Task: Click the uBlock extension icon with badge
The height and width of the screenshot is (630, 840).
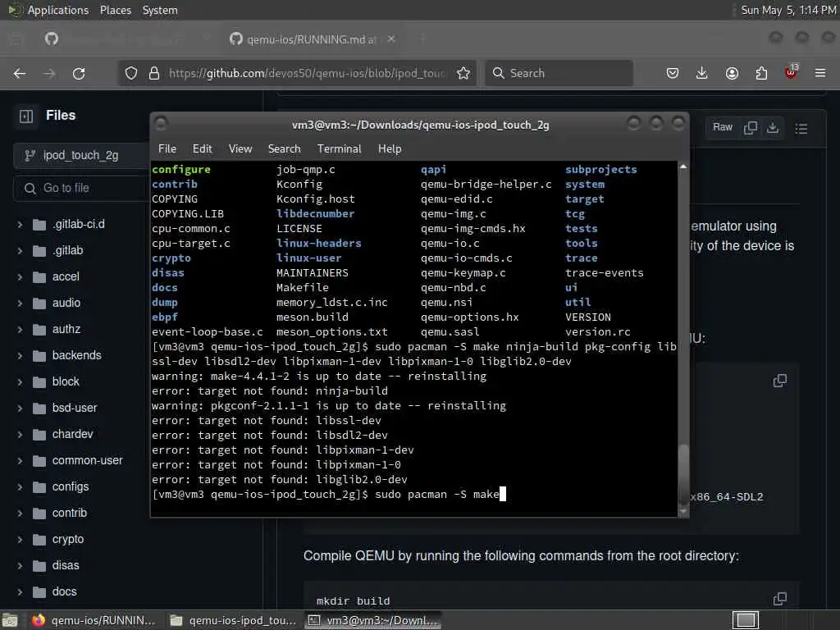Action: (x=792, y=72)
